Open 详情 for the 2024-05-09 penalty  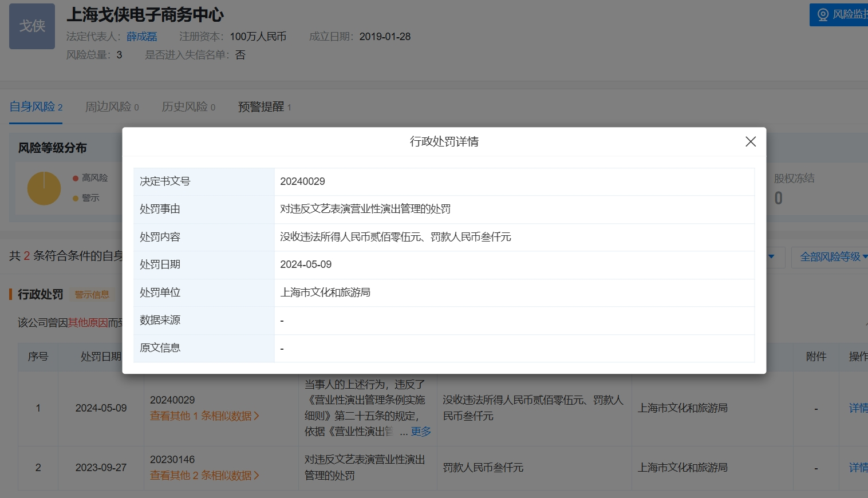pyautogui.click(x=858, y=408)
